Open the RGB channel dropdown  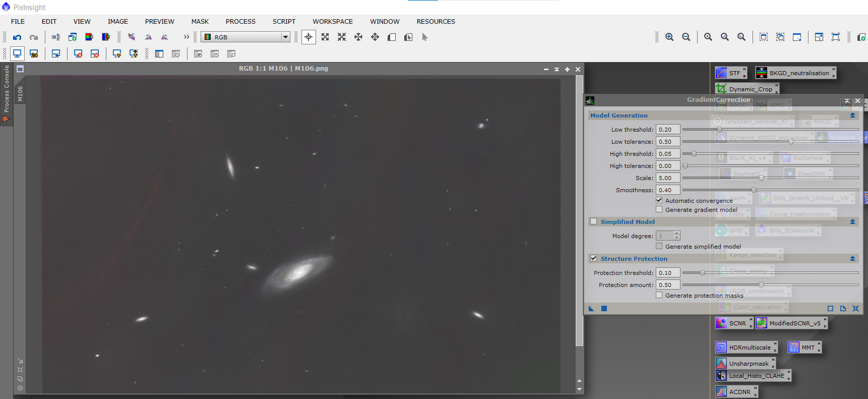(285, 37)
